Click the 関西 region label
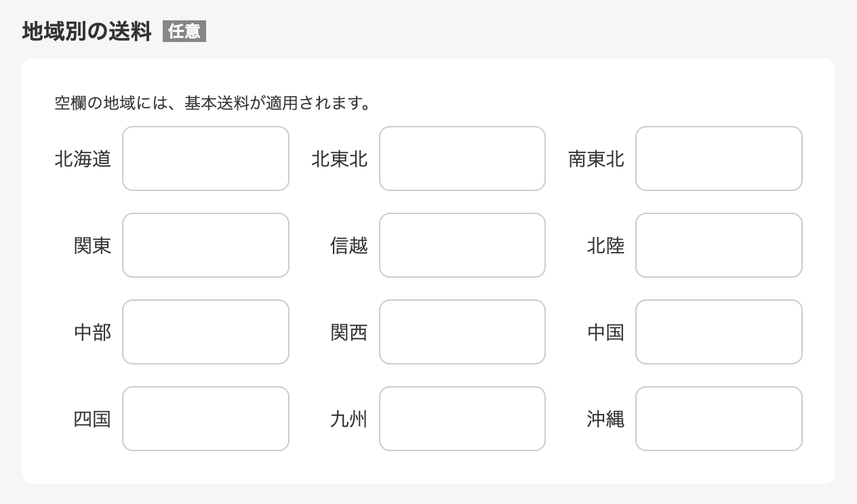Viewport: 857px width, 504px height. [349, 333]
